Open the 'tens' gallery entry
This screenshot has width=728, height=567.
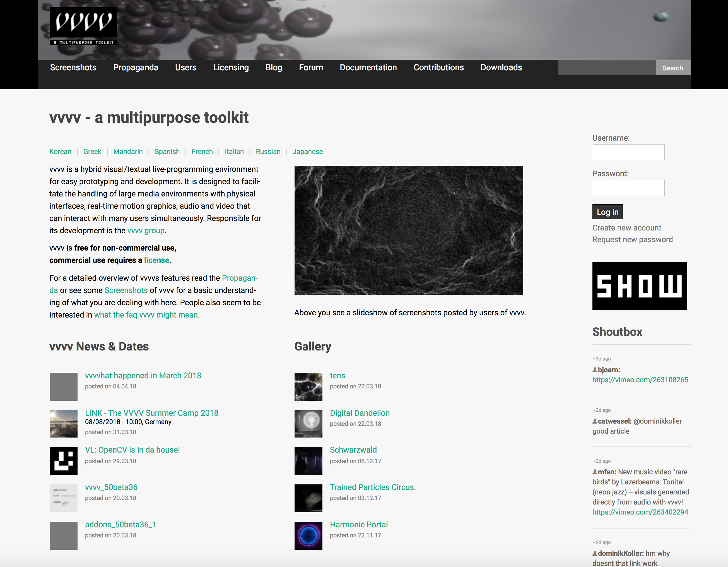pos(337,376)
